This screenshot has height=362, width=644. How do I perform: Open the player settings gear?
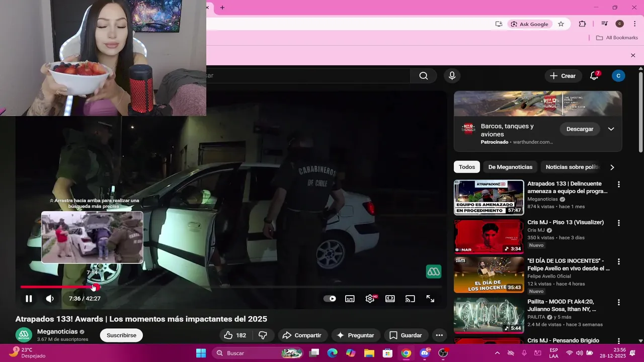pyautogui.click(x=370, y=299)
